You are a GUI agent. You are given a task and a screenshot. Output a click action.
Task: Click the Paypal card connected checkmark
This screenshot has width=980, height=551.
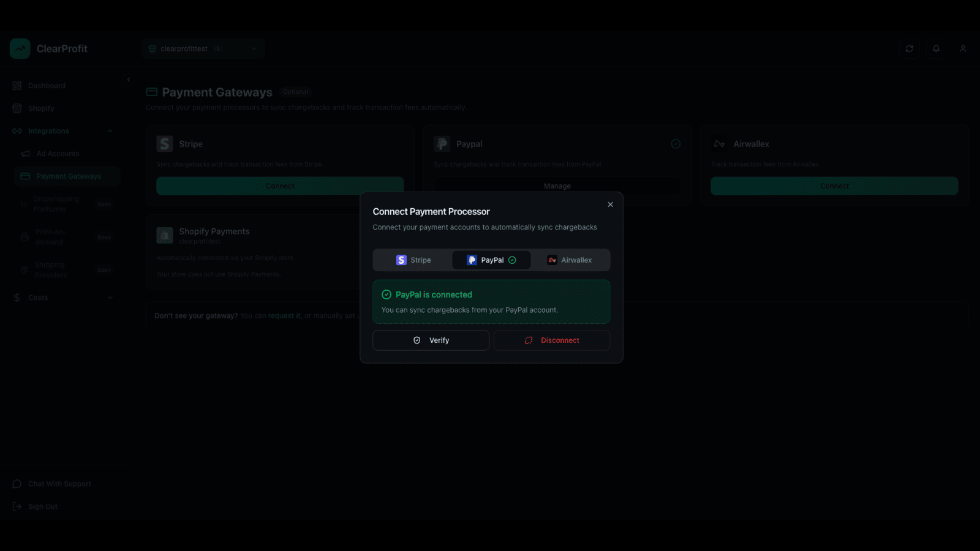click(676, 144)
